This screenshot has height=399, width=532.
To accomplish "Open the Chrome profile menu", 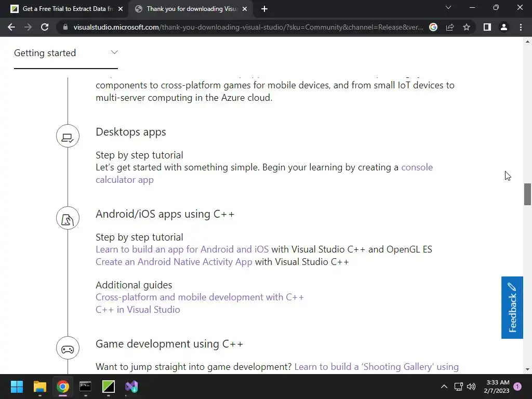I will coord(504,27).
